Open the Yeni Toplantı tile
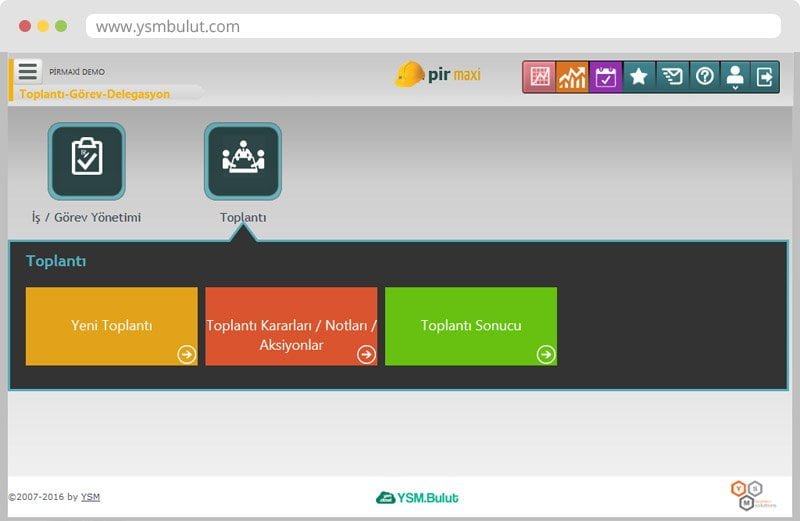Image resolution: width=800 pixels, height=521 pixels. click(x=111, y=326)
